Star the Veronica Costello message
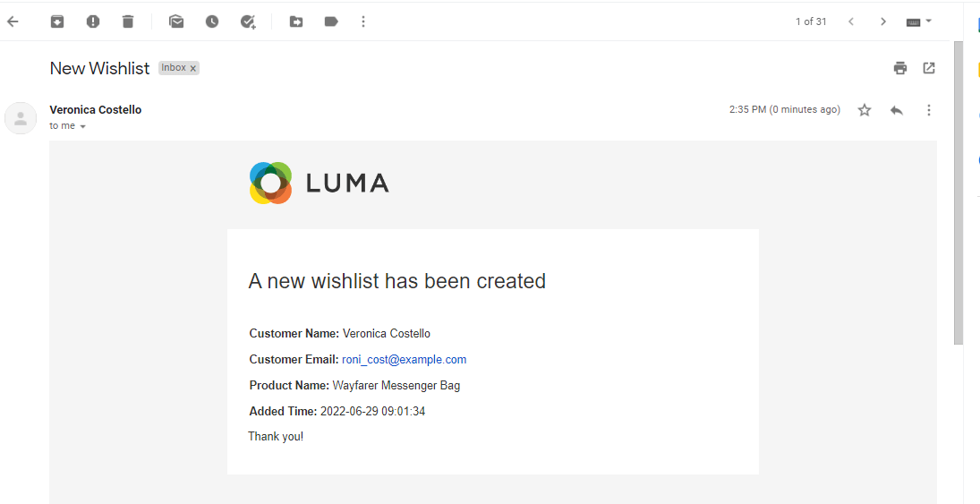This screenshot has height=504, width=980. coord(865,110)
